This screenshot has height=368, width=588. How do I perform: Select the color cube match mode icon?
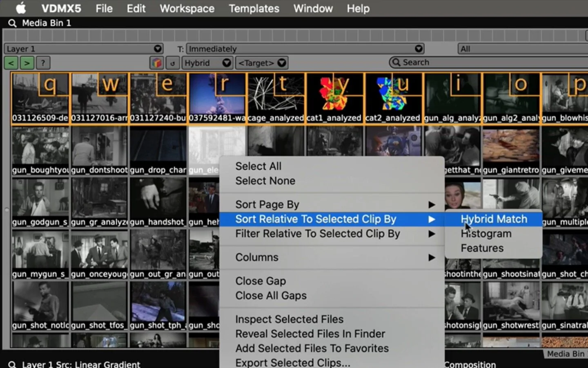157,63
